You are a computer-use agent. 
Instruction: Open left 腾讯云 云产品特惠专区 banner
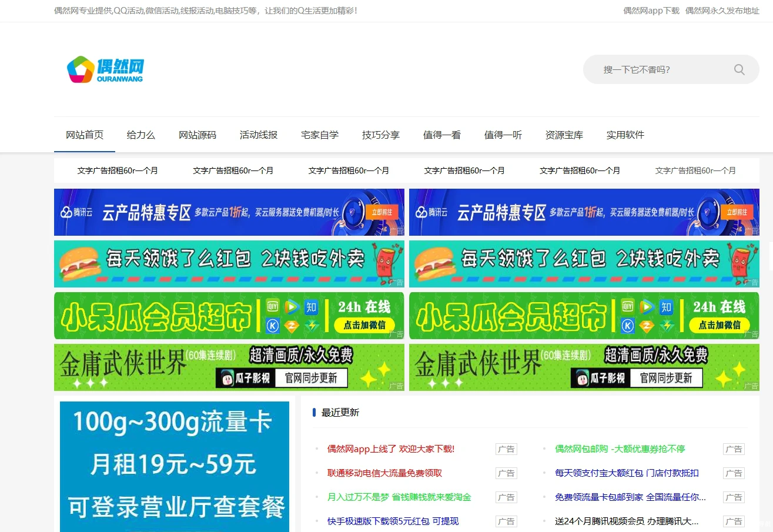pos(229,212)
